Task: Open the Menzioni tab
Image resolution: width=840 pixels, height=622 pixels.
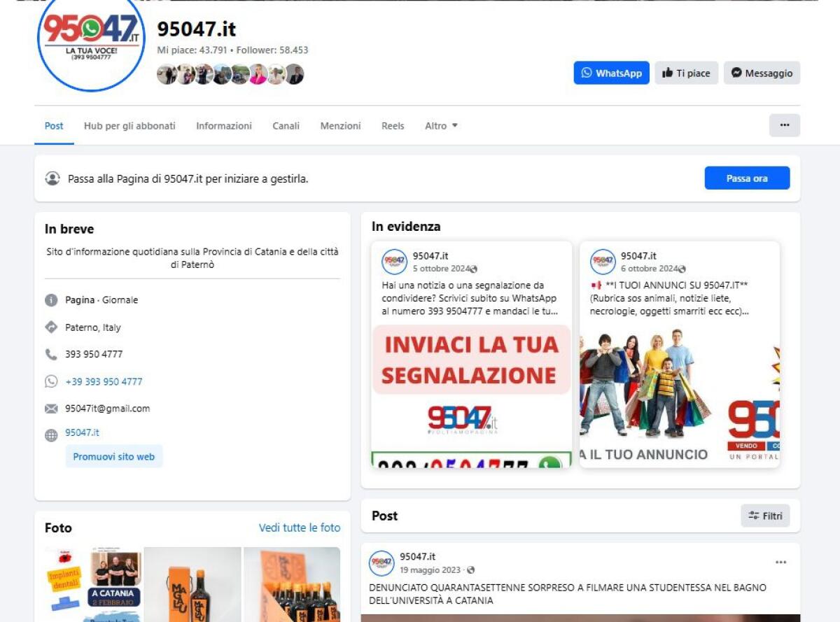Action: point(341,126)
